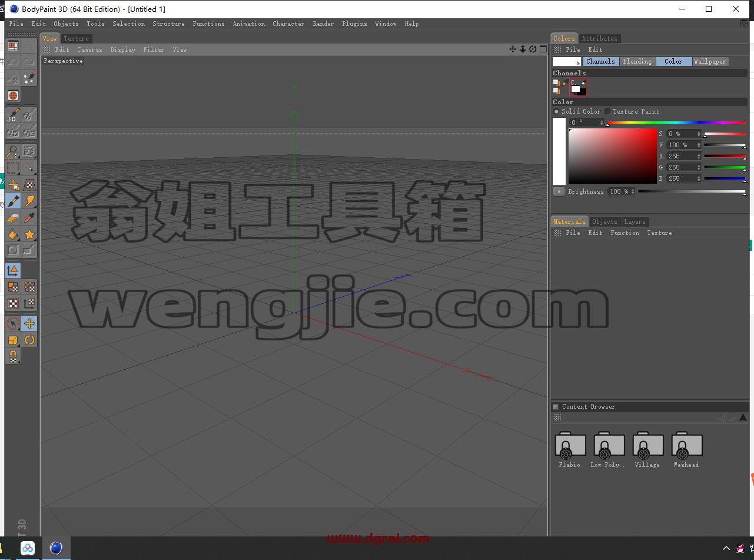Image resolution: width=754 pixels, height=560 pixels.
Task: Open the color preview dropdown arrow
Action: (x=579, y=62)
